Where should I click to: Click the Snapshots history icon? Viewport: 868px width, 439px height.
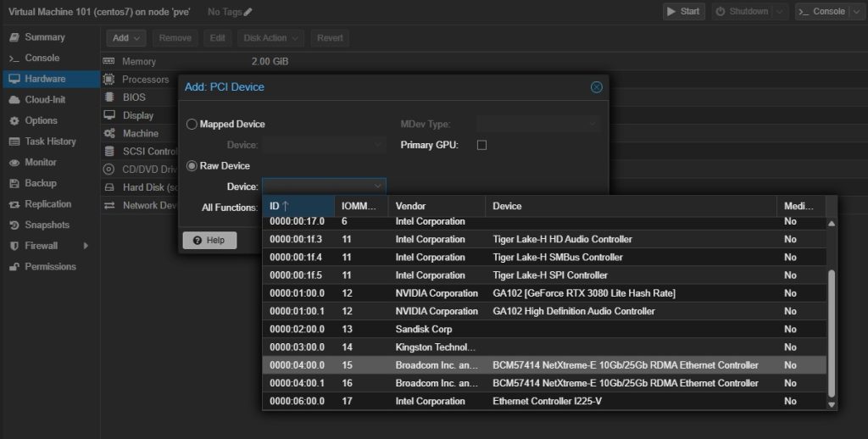pos(14,225)
